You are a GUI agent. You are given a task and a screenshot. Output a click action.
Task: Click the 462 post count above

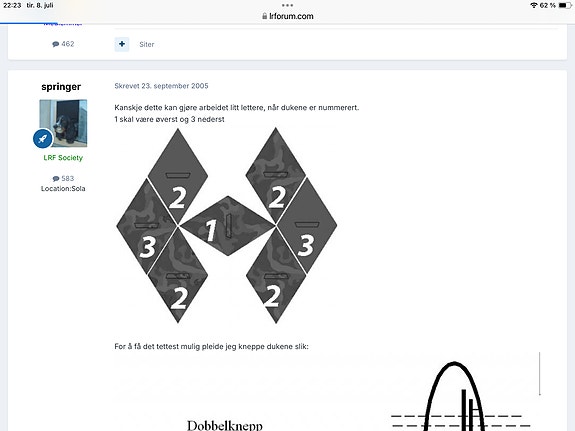(67, 44)
